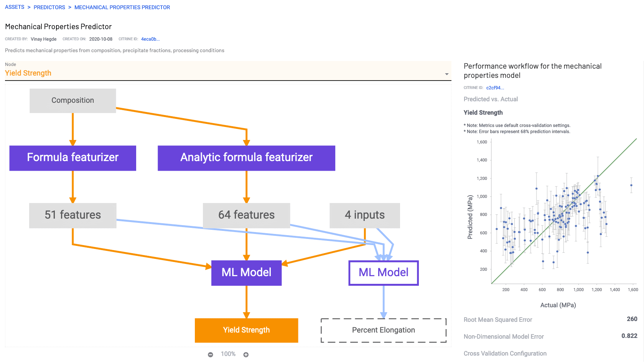Zoom out of the workflow diagram
The height and width of the screenshot is (364, 644).
click(211, 354)
